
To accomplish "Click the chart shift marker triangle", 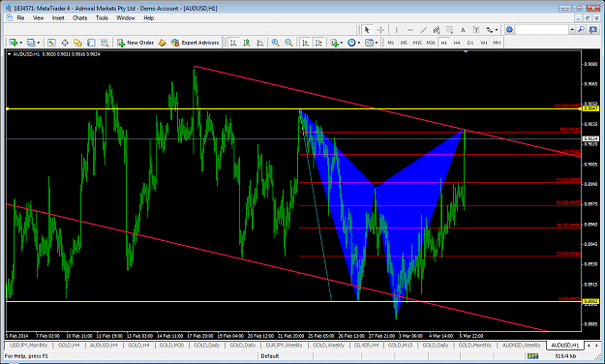I will coord(466,51).
